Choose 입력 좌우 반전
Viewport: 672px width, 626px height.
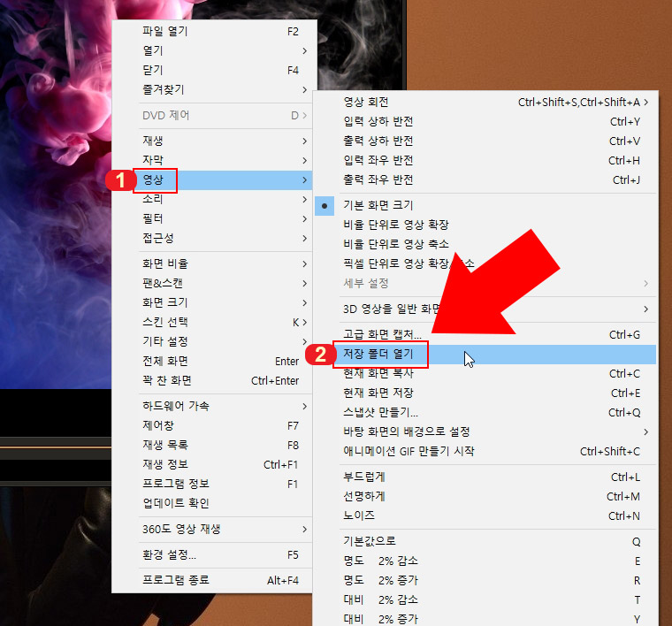point(485,160)
